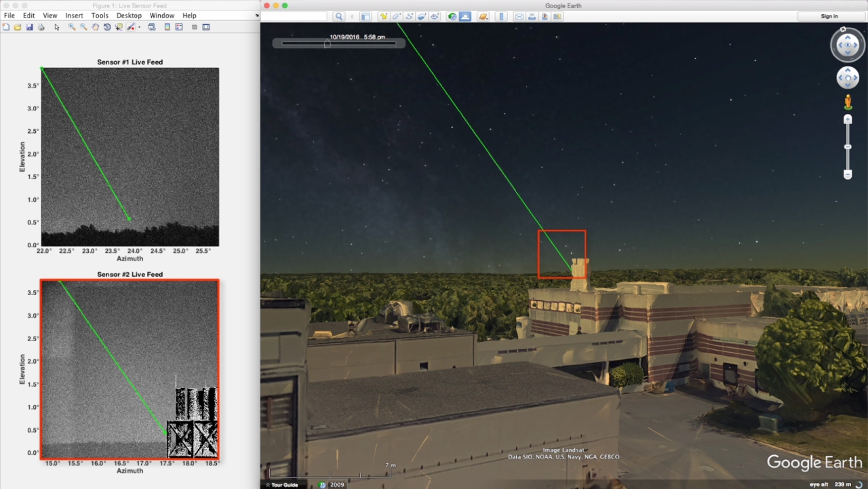Open the Desktop menu
Viewport: 868px width, 489px height.
[129, 15]
